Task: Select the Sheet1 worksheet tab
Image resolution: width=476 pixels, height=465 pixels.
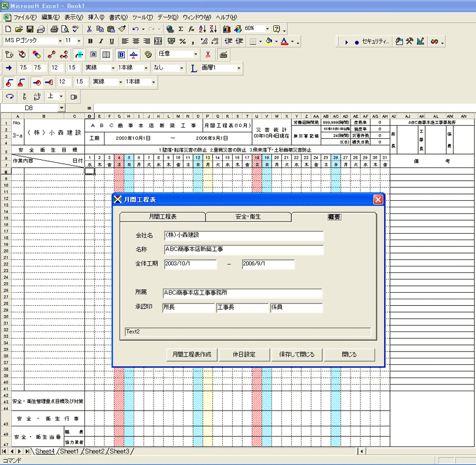Action: pyautogui.click(x=69, y=452)
